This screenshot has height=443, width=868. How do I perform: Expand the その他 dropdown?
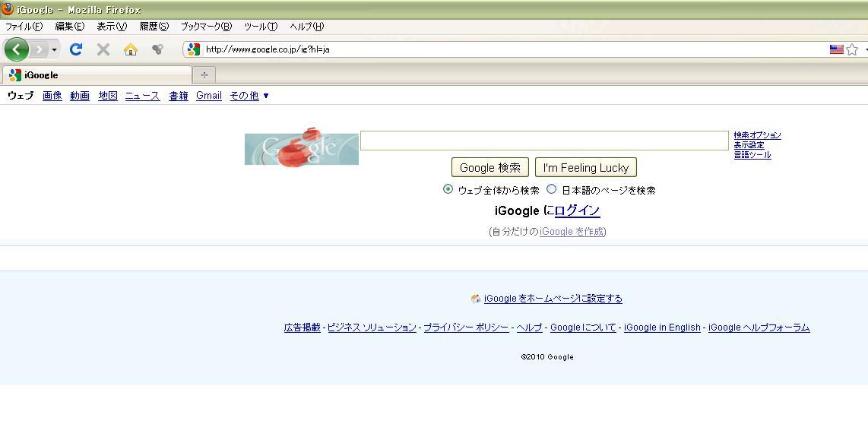[249, 96]
